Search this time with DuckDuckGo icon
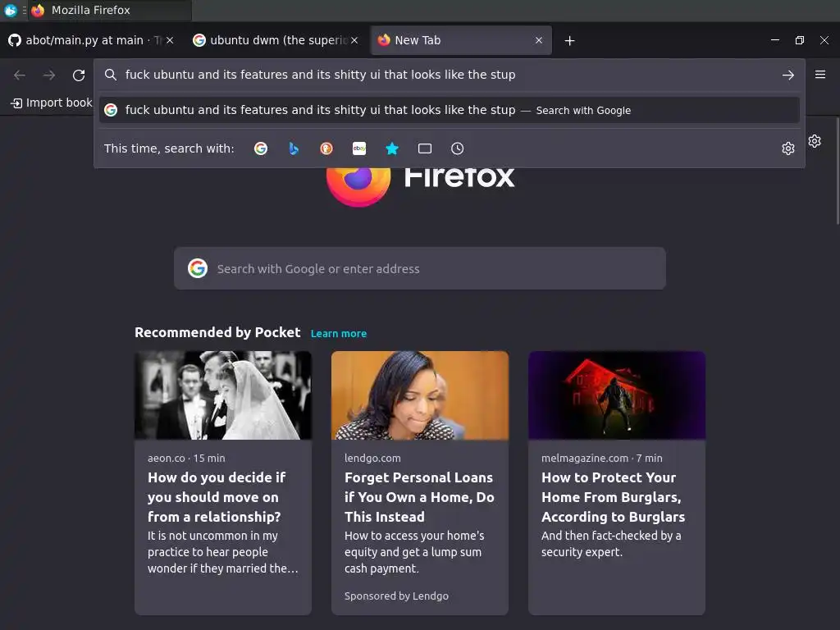The image size is (840, 630). tap(326, 148)
